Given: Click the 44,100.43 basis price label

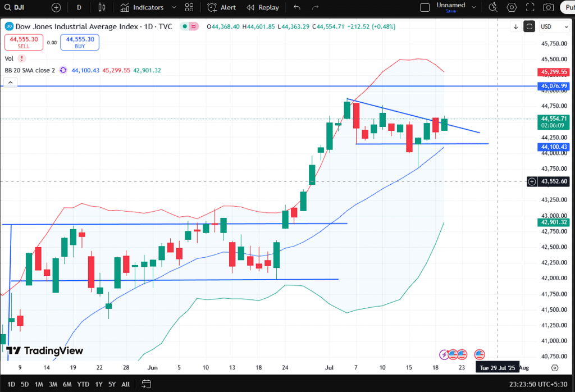Looking at the screenshot, I should 553,147.
